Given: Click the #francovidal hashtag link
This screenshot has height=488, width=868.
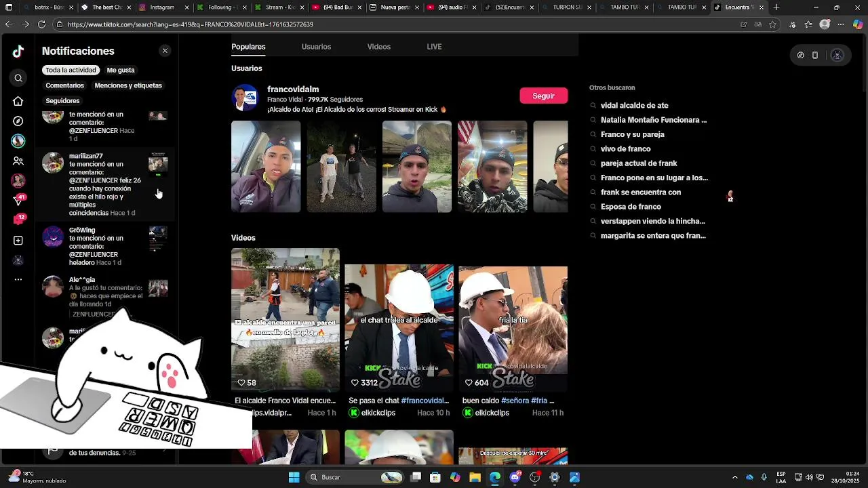Looking at the screenshot, I should coord(425,401).
